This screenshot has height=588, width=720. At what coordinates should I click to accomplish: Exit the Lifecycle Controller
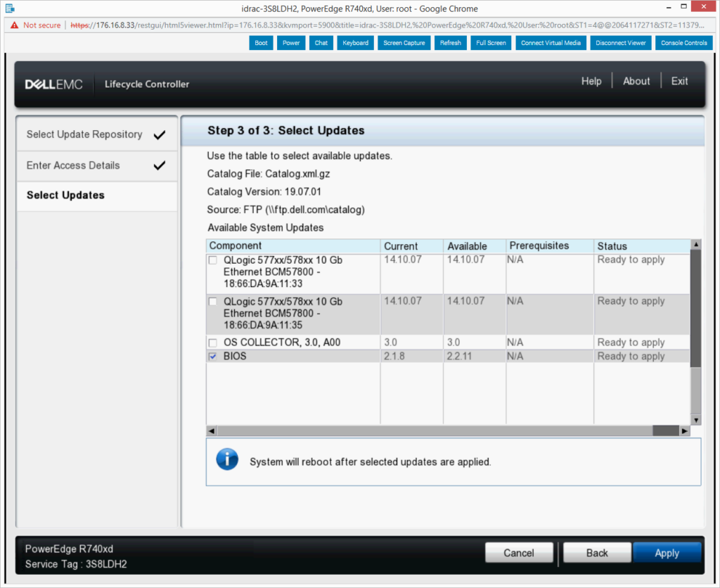pyautogui.click(x=679, y=82)
